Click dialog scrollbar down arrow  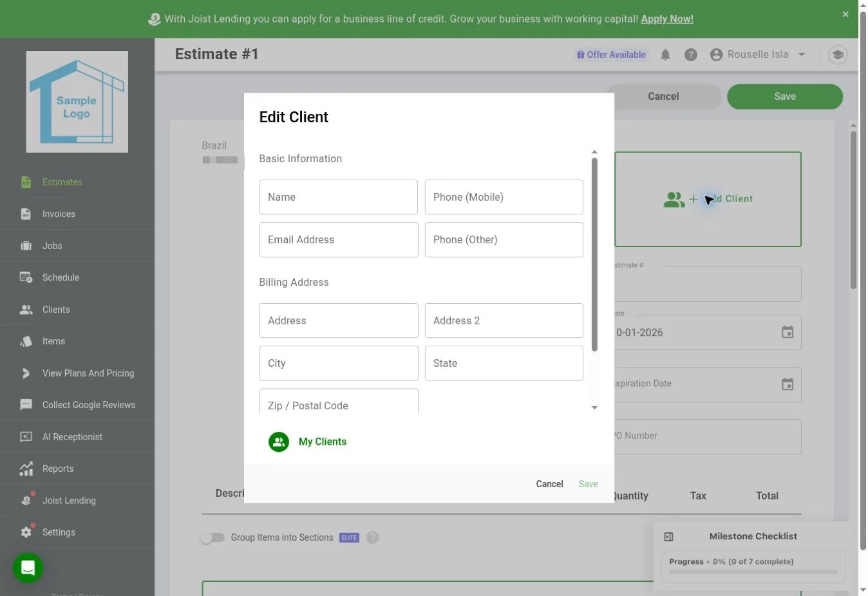(594, 407)
